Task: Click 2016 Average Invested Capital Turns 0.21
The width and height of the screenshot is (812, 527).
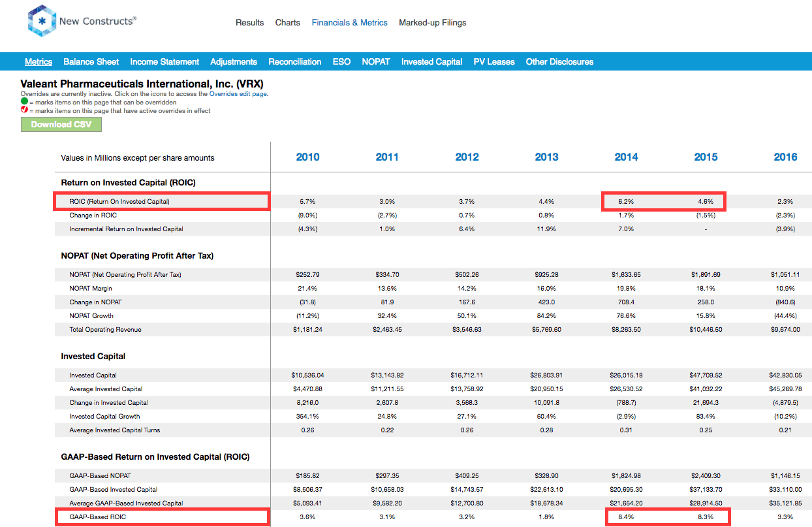Action: [x=786, y=430]
